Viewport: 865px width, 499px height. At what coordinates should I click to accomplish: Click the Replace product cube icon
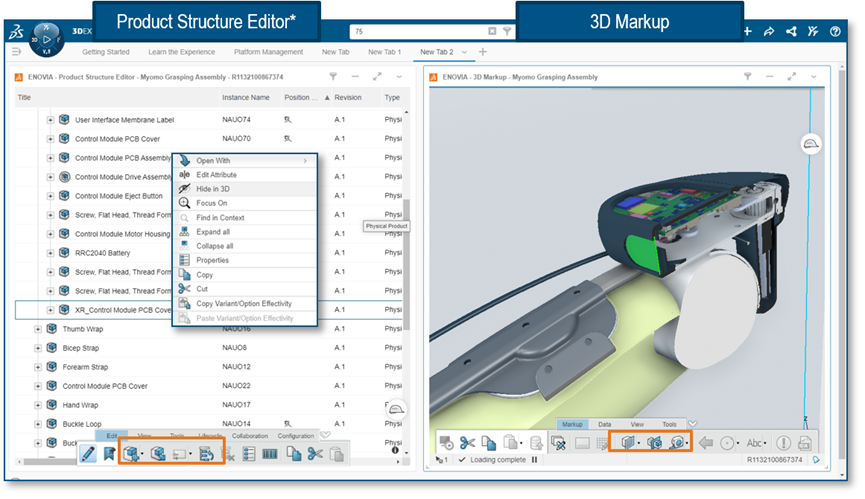[x=158, y=454]
